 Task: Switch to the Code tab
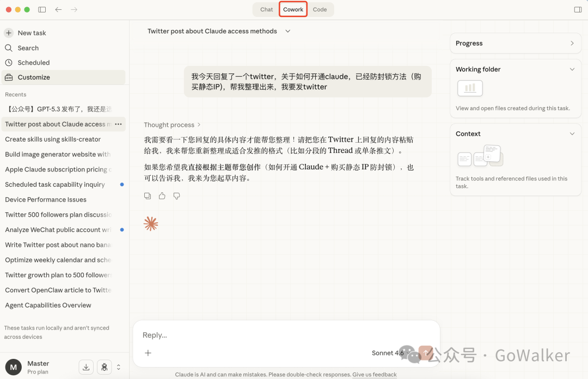pos(320,9)
